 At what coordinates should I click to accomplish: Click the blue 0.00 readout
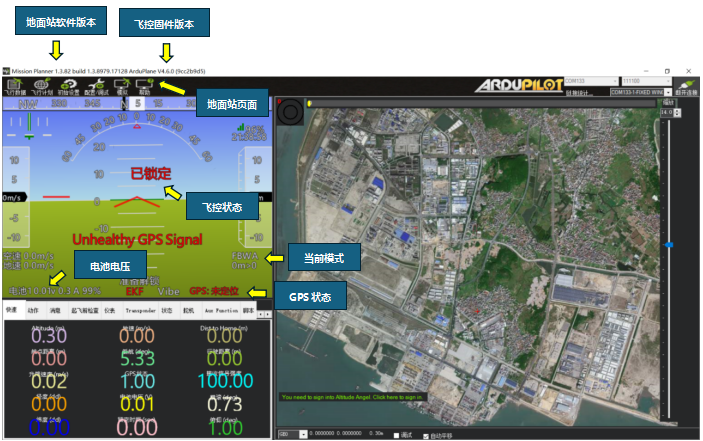49,427
